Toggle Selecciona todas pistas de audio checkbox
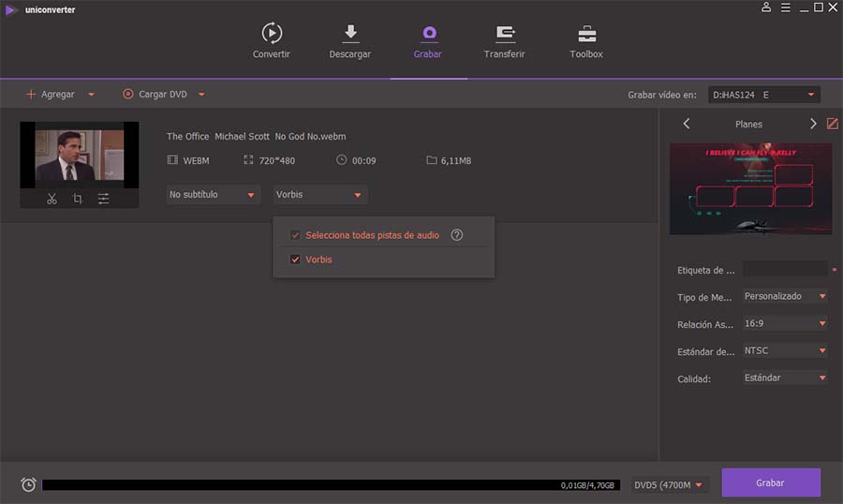Image resolution: width=843 pixels, height=504 pixels. pos(295,235)
